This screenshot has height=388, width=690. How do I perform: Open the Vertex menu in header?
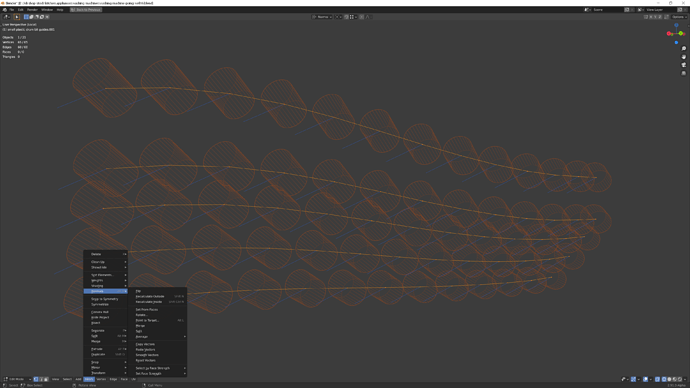pyautogui.click(x=101, y=379)
